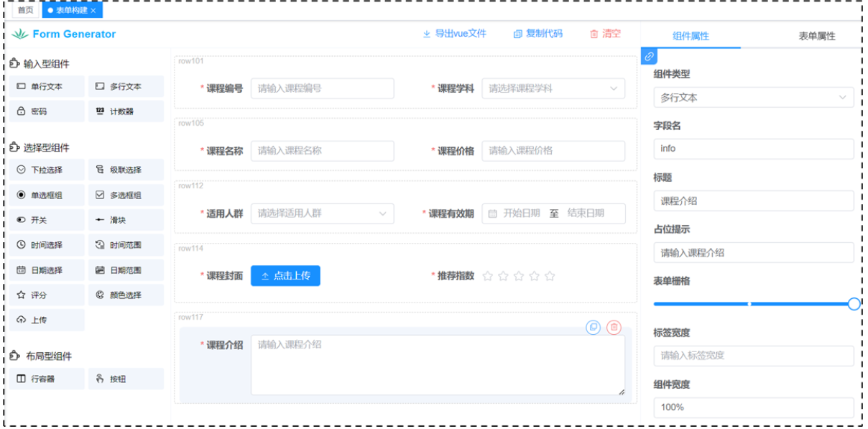
Task: Add the 按钮 button component
Action: coord(125,379)
